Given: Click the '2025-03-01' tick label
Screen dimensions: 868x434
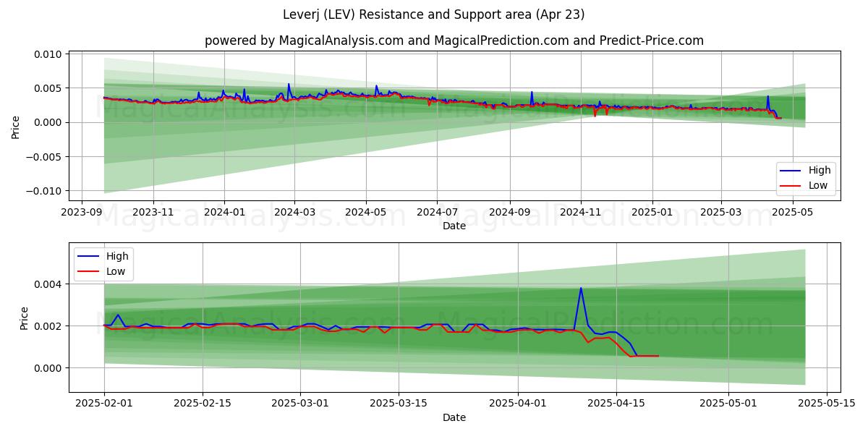Looking at the screenshot, I should 301,403.
